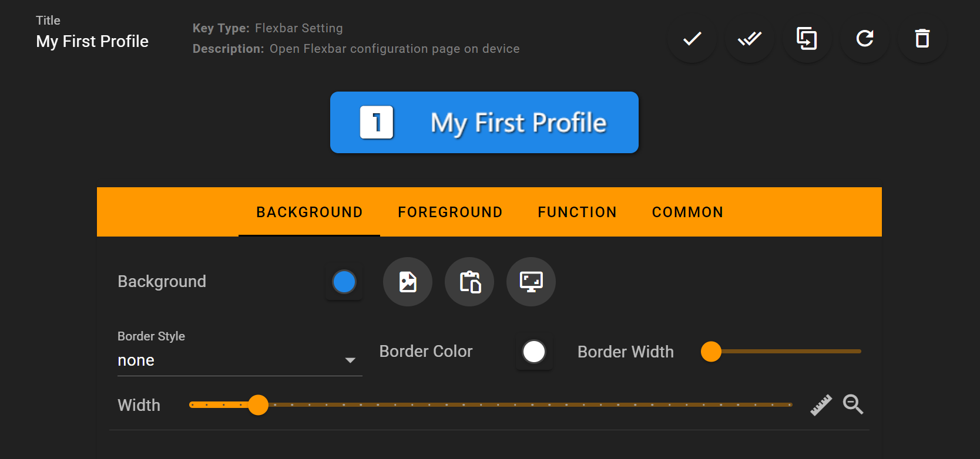980x459 pixels.
Task: Click the Border Width slider handle
Action: 711,352
